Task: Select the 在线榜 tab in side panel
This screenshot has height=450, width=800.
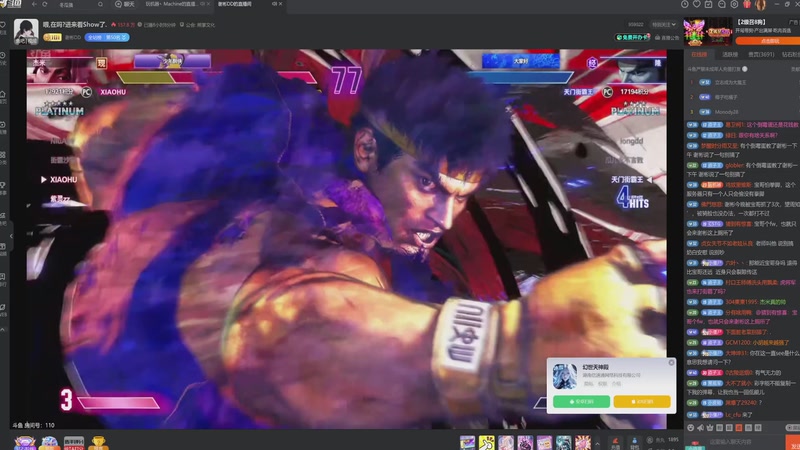Action: [699, 54]
